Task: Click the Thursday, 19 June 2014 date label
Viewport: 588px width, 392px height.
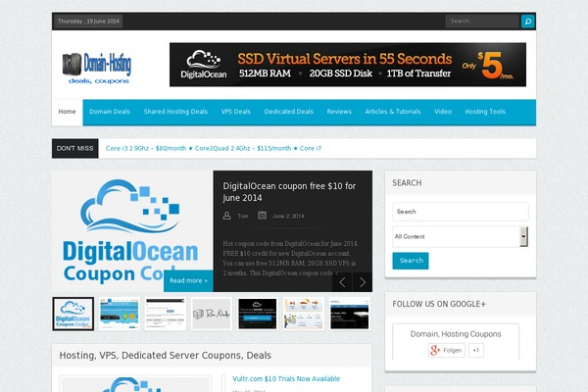Action: 88,22
